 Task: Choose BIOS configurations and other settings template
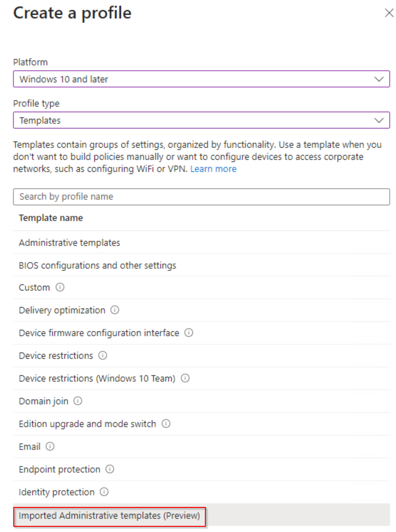click(202, 265)
